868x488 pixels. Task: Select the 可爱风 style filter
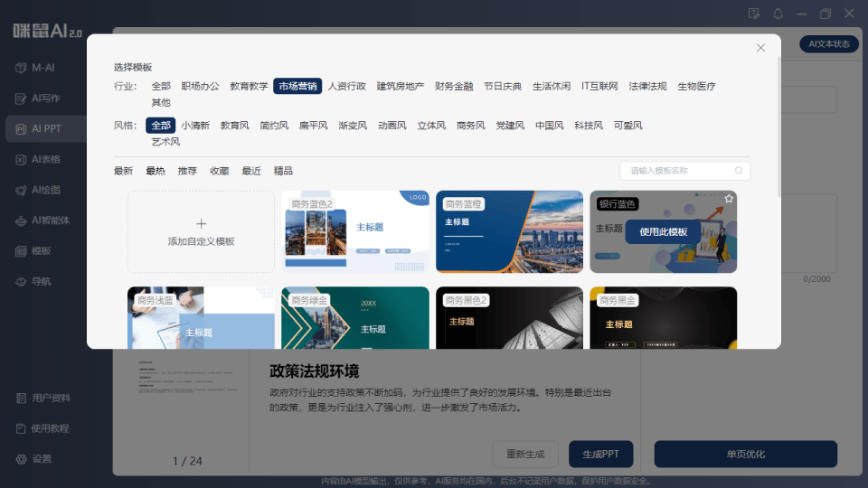[627, 126]
